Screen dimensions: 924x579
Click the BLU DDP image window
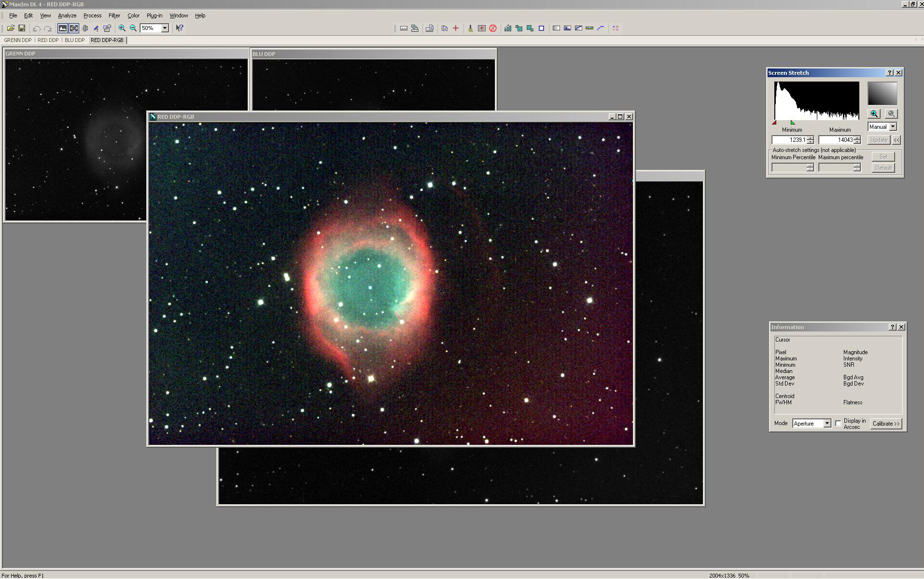tap(374, 80)
